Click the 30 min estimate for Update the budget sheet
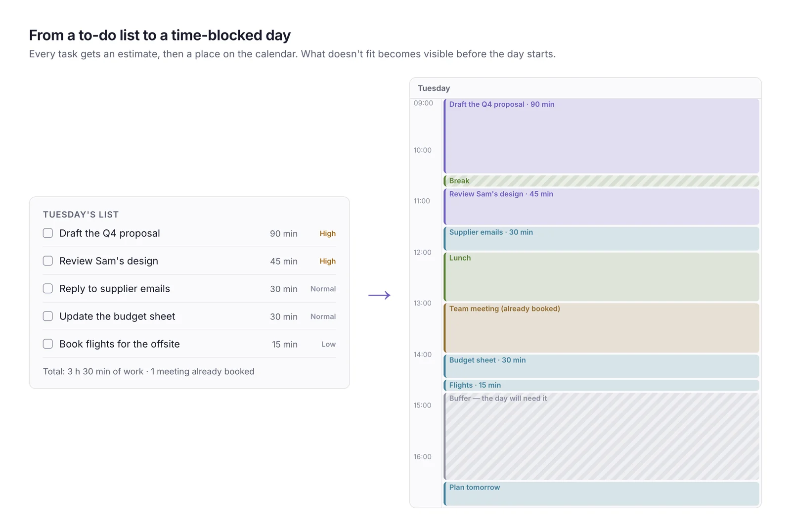Viewport: 791px width, 532px height. (284, 316)
